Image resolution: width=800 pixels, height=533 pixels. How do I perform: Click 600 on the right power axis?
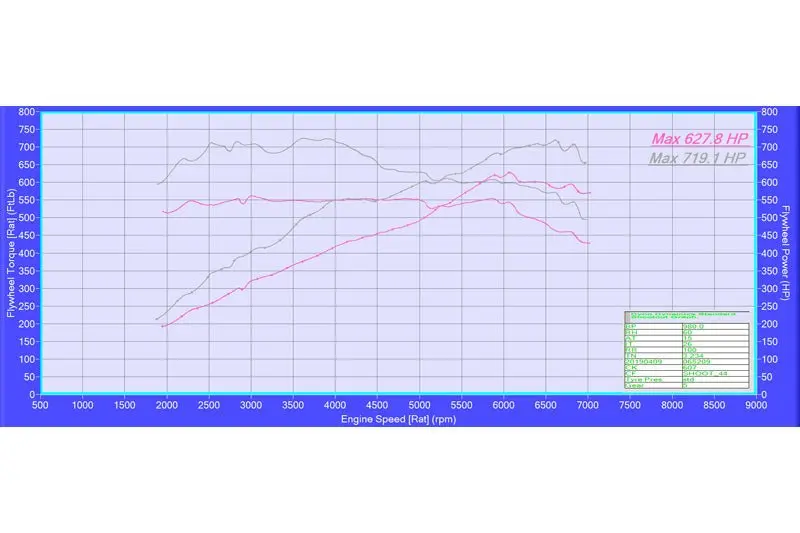coord(770,183)
